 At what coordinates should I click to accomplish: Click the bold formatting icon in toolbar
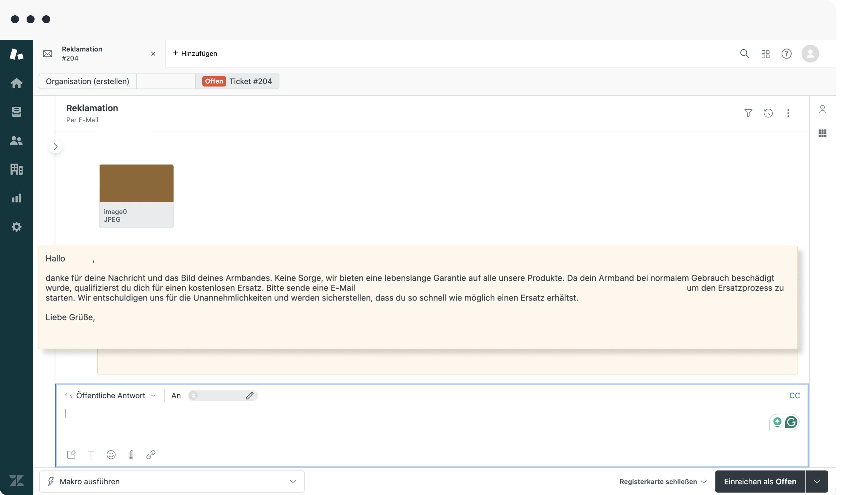tap(91, 454)
